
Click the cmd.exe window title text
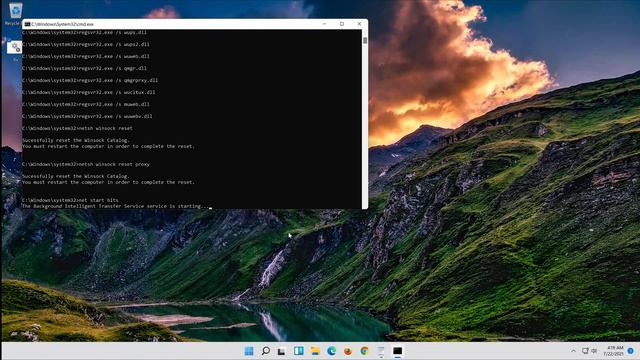[62, 24]
